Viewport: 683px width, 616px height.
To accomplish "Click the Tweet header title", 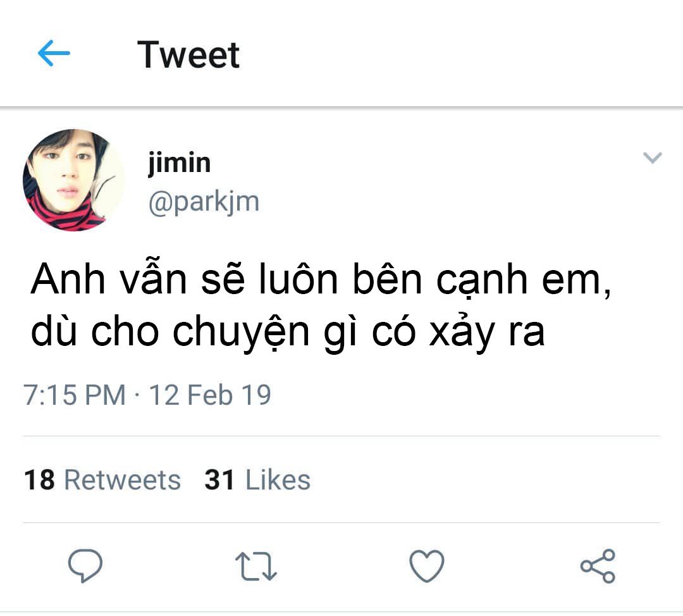I will (x=188, y=54).
